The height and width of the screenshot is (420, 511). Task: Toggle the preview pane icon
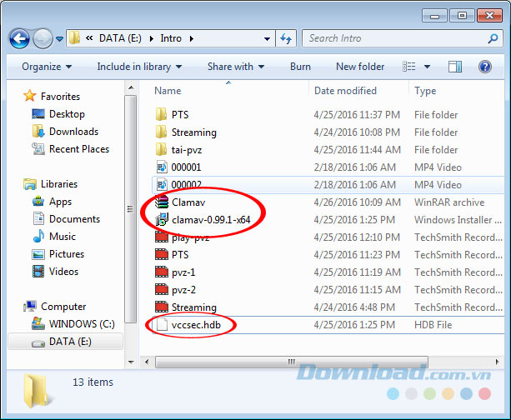(454, 67)
